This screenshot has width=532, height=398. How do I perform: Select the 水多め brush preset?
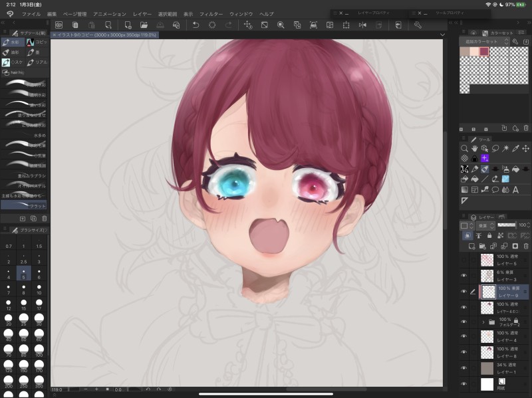tap(24, 135)
